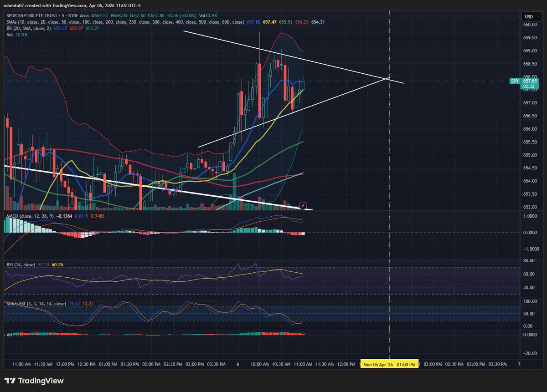The height and width of the screenshot is (392, 547).
Task: Select the descending upper triangle trendline
Action: pos(294,57)
